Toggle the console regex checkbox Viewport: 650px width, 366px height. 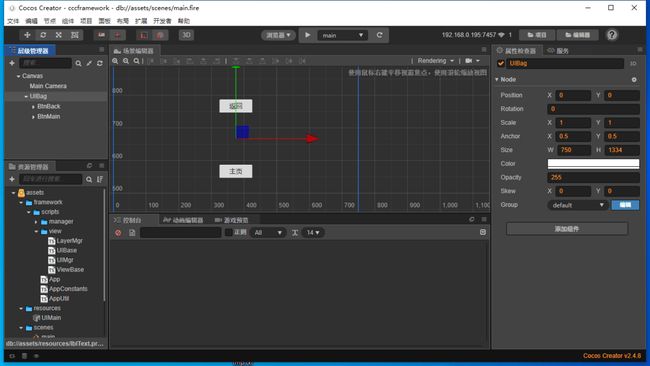point(228,233)
